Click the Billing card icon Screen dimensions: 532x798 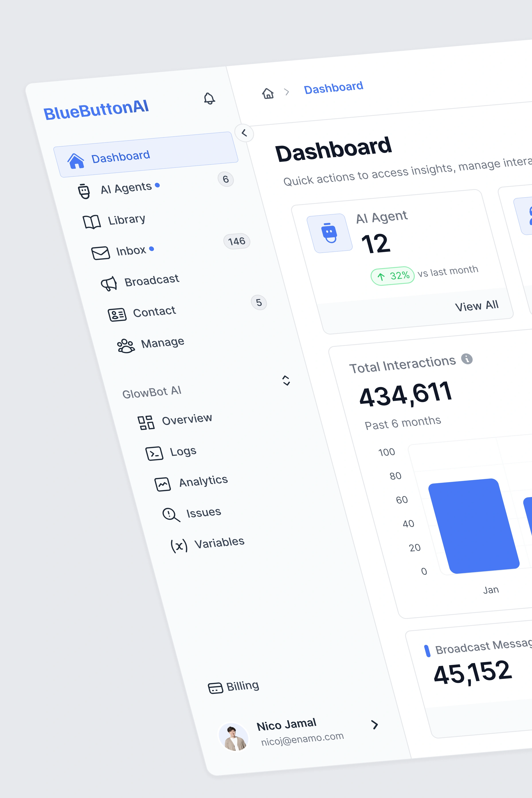coord(215,688)
